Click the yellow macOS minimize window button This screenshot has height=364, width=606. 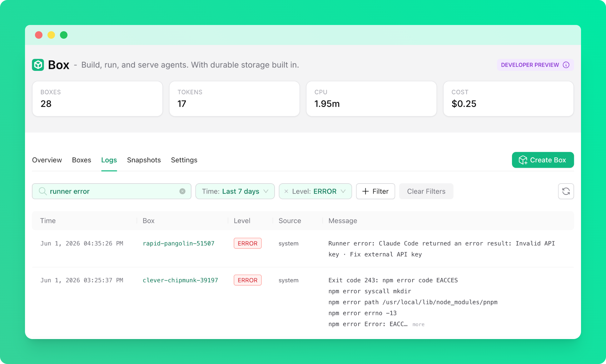pyautogui.click(x=51, y=35)
